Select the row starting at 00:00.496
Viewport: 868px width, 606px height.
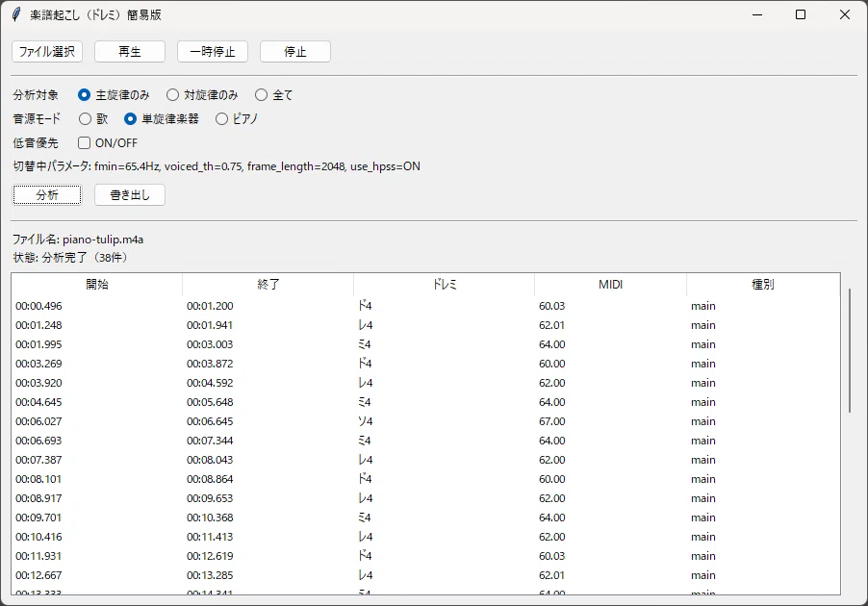tap(425, 306)
